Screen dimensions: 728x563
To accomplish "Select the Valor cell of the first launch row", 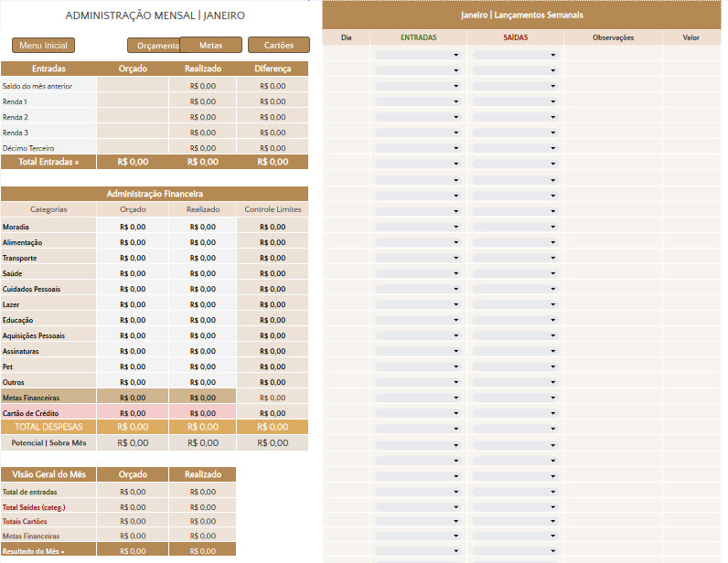I will (x=691, y=53).
